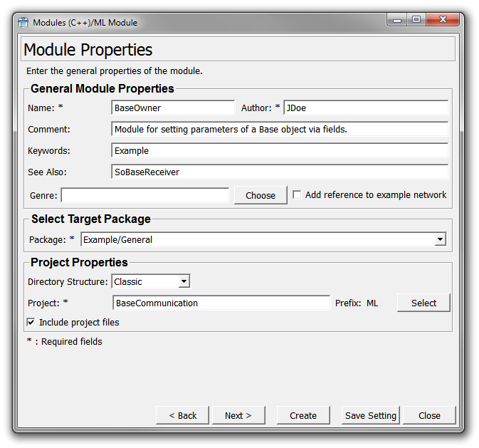Click the Create button
Viewport: 479px width, 448px height.
coord(303,415)
